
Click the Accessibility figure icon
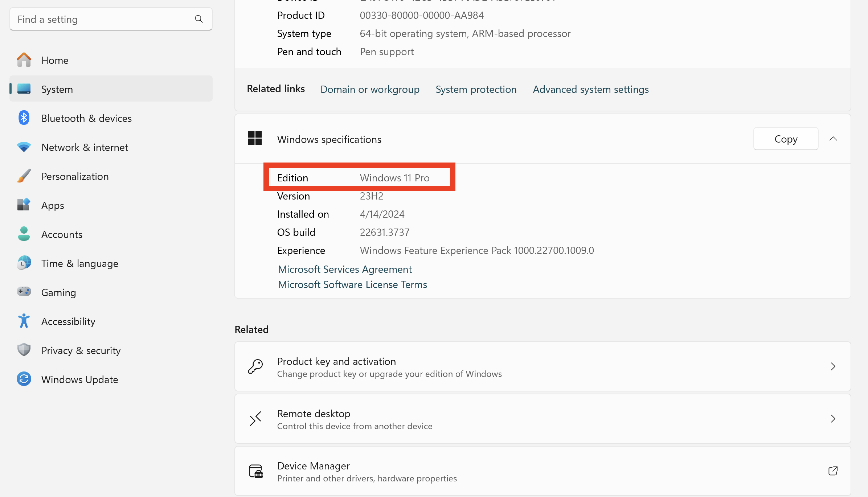tap(24, 321)
